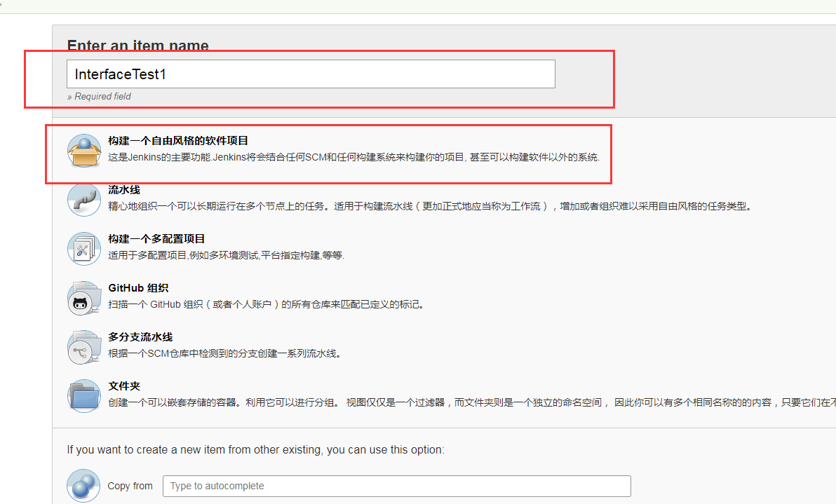Choose 构建一个自由风格的软件项目 title
This screenshot has width=836, height=504.
tap(178, 141)
